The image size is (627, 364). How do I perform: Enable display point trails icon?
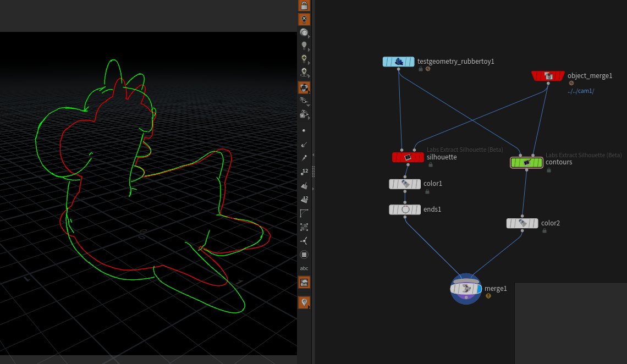(304, 158)
